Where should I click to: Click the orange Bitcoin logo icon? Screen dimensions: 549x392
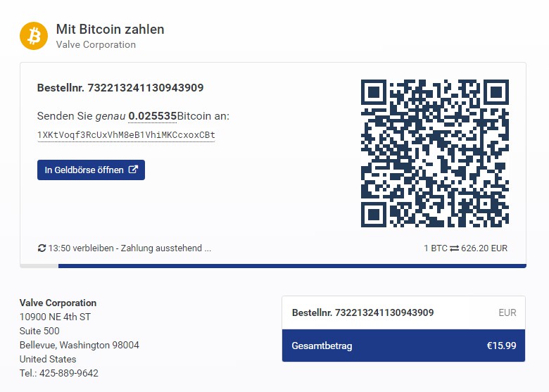tap(33, 36)
